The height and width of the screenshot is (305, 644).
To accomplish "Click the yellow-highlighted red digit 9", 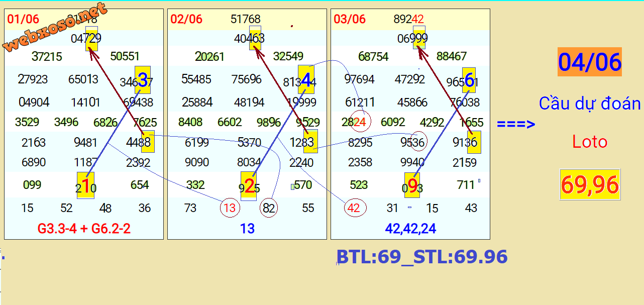I will (412, 185).
